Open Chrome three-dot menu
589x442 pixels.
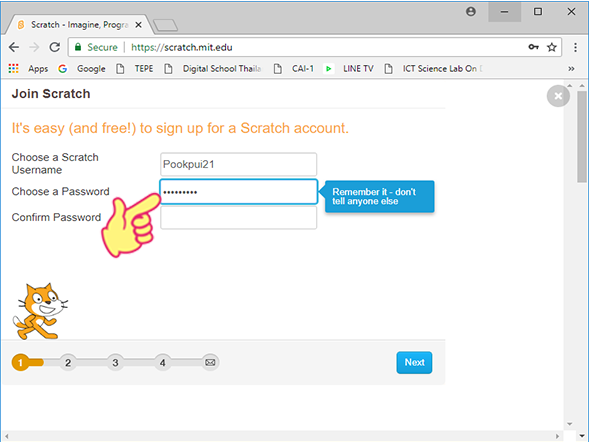(575, 47)
